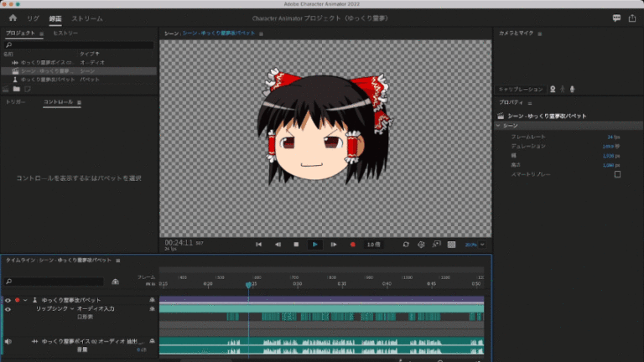The height and width of the screenshot is (362, 644).
Task: Toggle the loop/refresh scene icon
Action: point(406,244)
